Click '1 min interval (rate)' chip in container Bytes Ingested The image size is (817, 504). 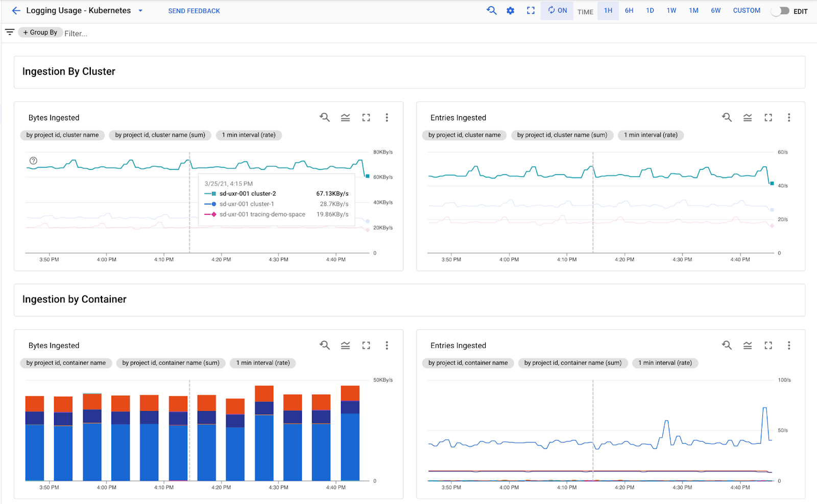click(263, 363)
